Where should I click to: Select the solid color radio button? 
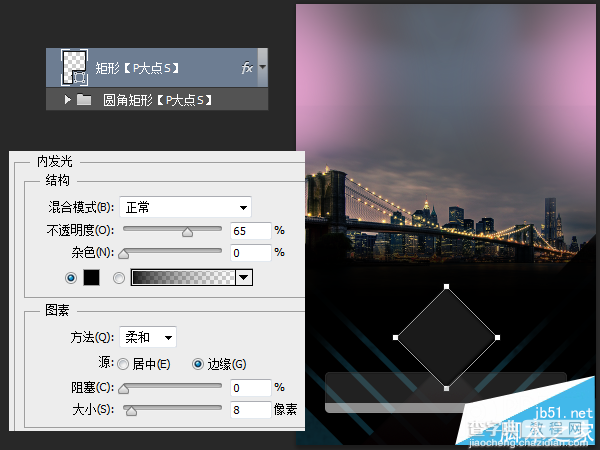coord(71,278)
